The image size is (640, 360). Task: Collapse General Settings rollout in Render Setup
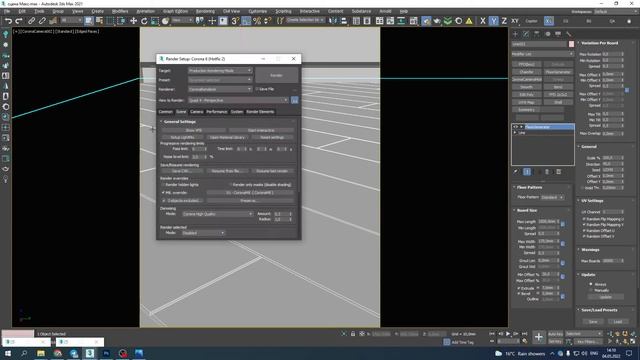[180, 122]
